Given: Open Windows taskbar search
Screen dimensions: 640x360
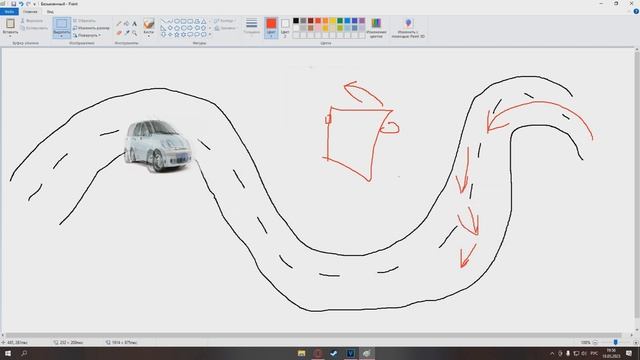Looking at the screenshot, I should pyautogui.click(x=24, y=353).
